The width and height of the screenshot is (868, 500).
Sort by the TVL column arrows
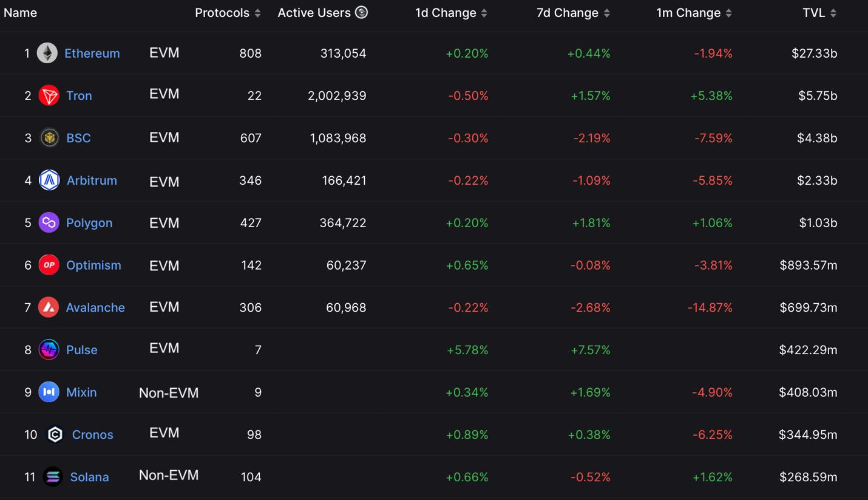(x=833, y=13)
